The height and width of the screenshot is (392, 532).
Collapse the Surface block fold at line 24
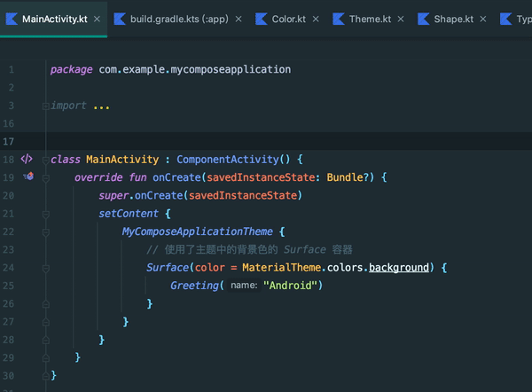pyautogui.click(x=45, y=269)
